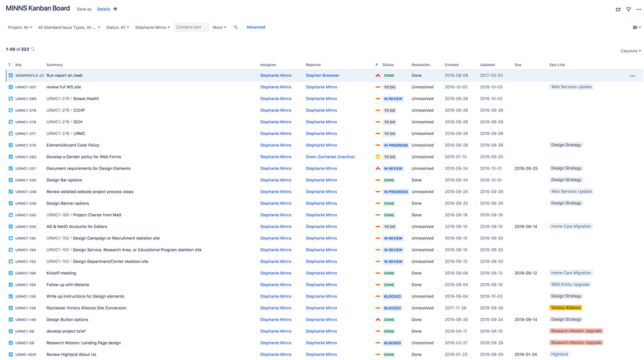This screenshot has height=360, width=644.
Task: Click the Save as button
Action: (84, 9)
